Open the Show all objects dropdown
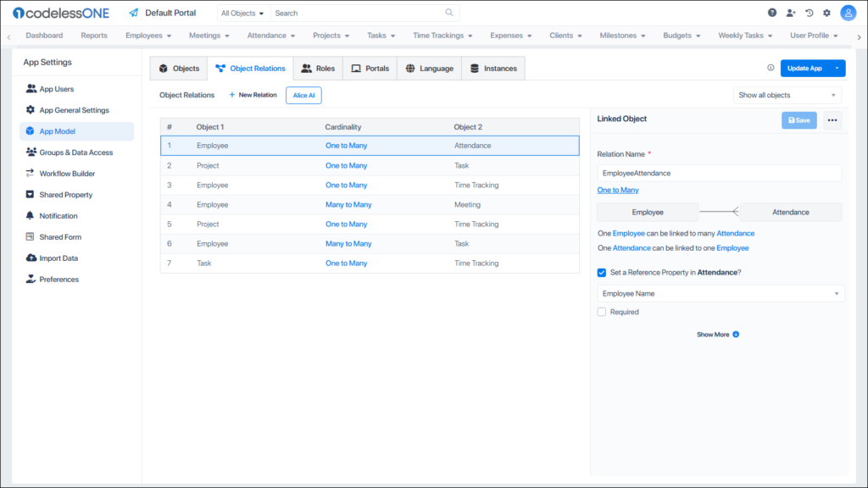868x488 pixels. (x=787, y=95)
